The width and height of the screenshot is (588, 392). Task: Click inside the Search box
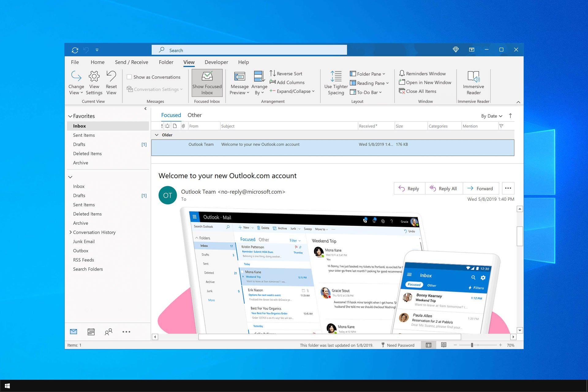pyautogui.click(x=249, y=50)
